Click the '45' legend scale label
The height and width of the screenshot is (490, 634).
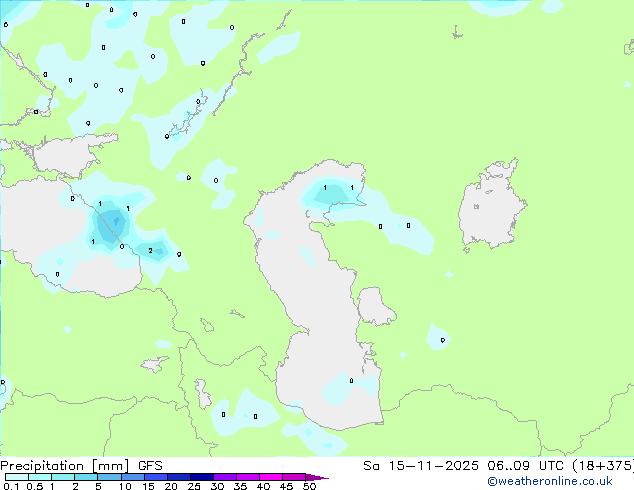286,486
